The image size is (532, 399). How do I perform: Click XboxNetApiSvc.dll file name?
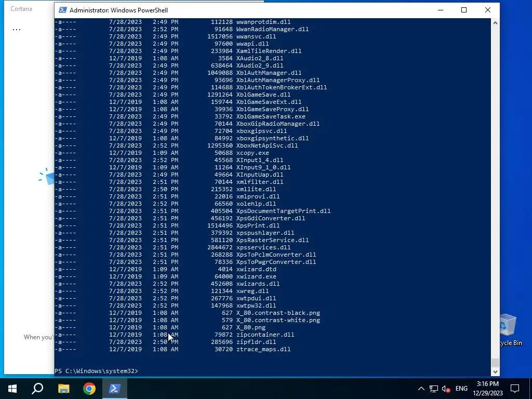click(x=267, y=145)
